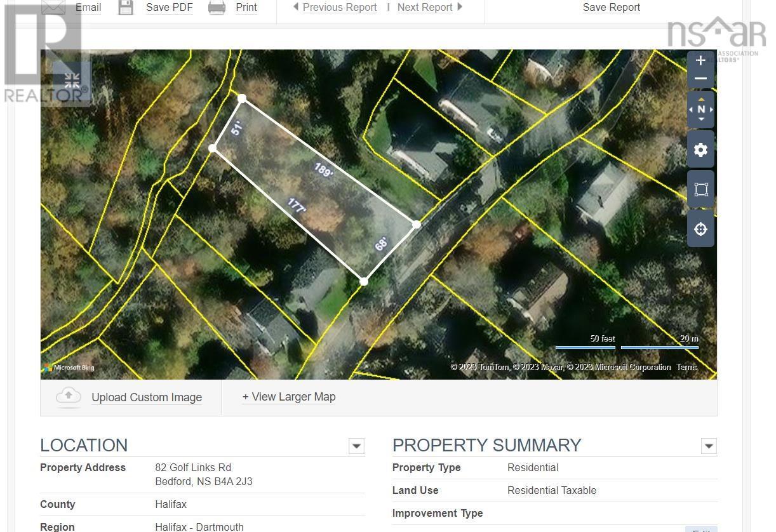This screenshot has height=532, width=776.
Task: Click the Email envelope icon
Action: coord(53,7)
